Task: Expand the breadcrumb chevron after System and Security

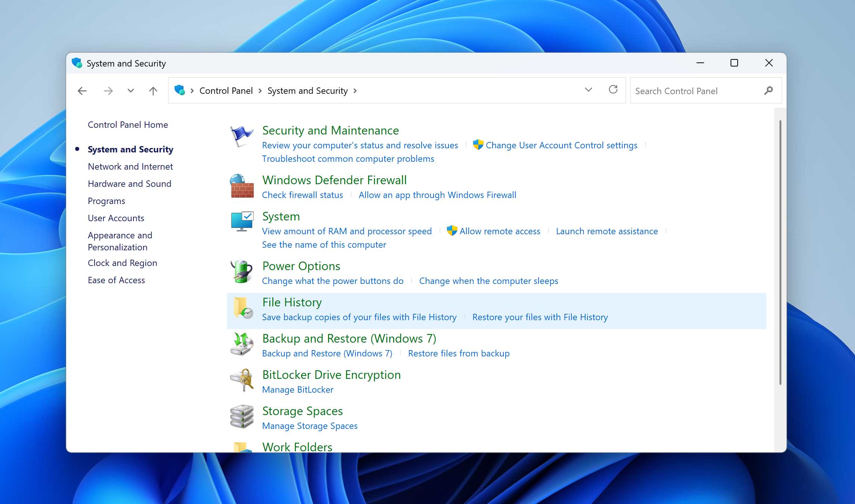Action: tap(355, 90)
